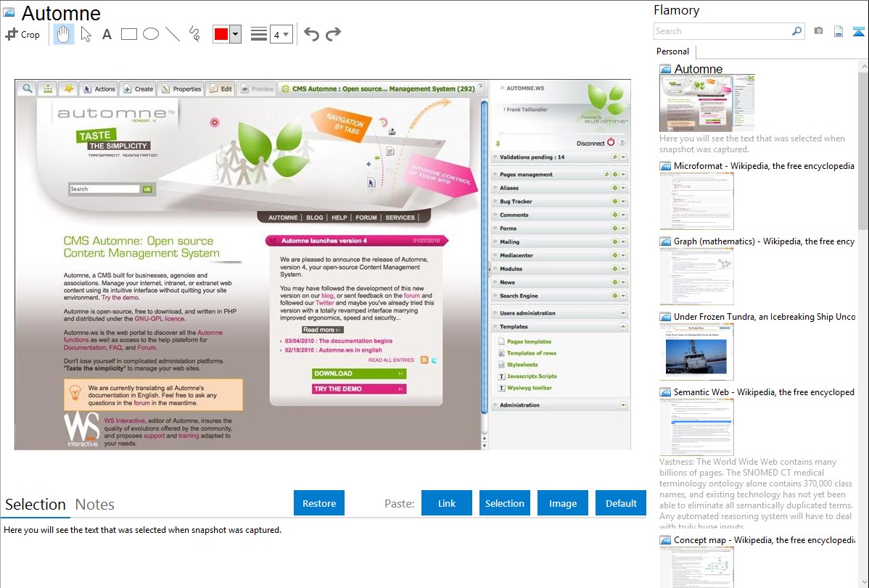Click the Paste Selection button

[x=505, y=503]
